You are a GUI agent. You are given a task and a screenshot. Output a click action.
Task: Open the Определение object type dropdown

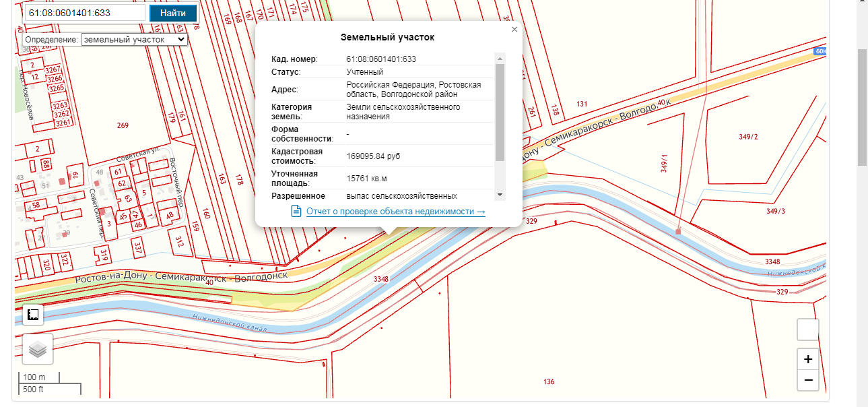tap(134, 40)
